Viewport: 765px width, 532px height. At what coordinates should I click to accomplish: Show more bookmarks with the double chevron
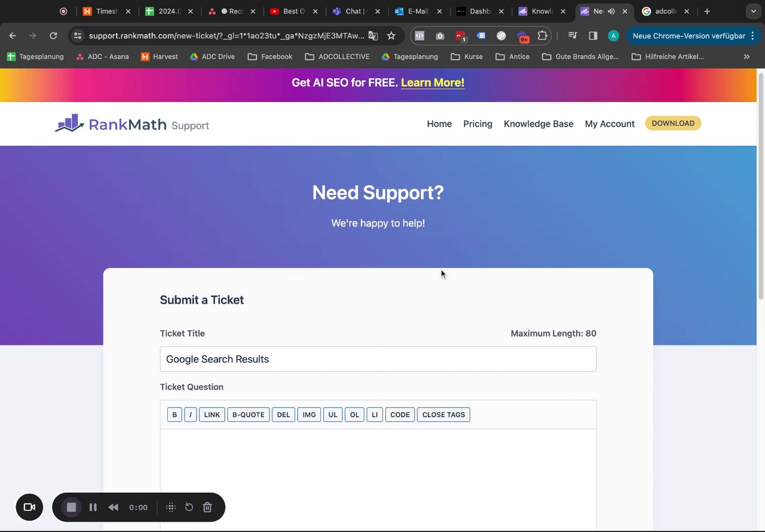[746, 57]
